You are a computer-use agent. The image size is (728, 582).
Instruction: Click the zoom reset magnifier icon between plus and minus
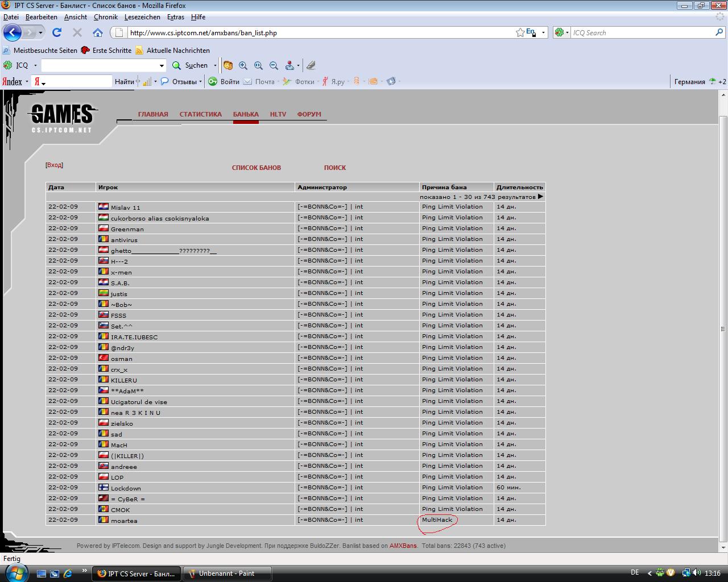tap(259, 65)
